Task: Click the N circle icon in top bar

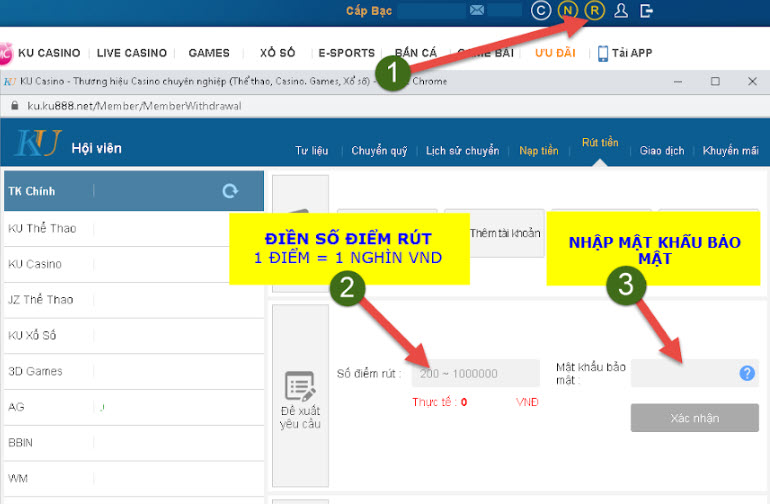Action: pos(568,10)
